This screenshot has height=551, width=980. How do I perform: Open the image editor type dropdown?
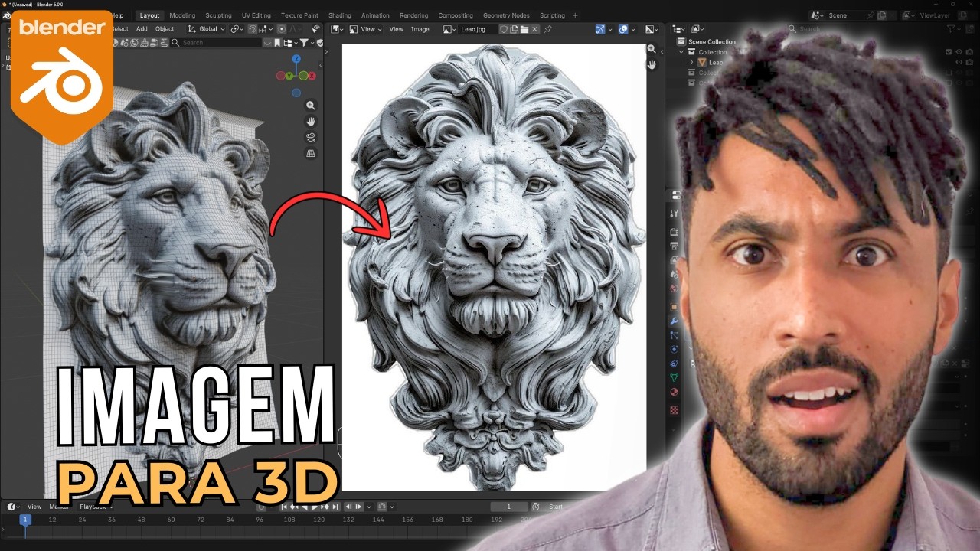tap(336, 29)
